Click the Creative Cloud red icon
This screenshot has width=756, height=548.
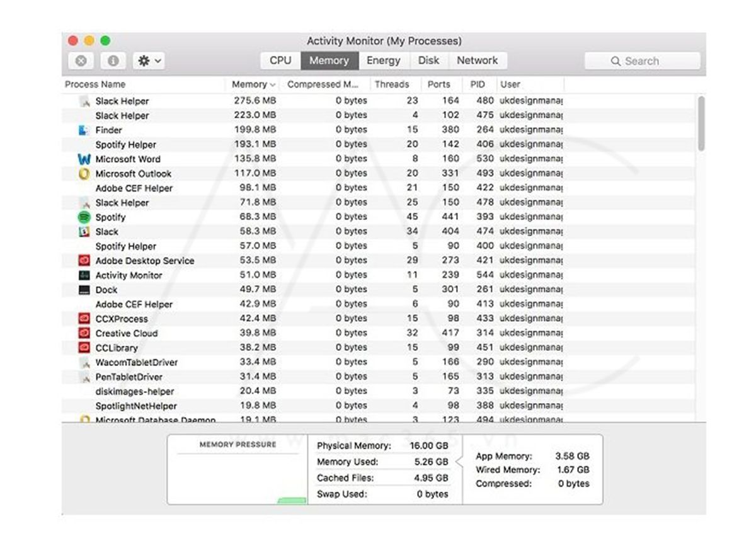[84, 333]
